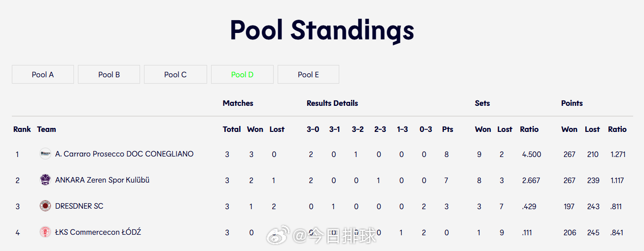
Task: Click the Rank column header
Action: 22,129
